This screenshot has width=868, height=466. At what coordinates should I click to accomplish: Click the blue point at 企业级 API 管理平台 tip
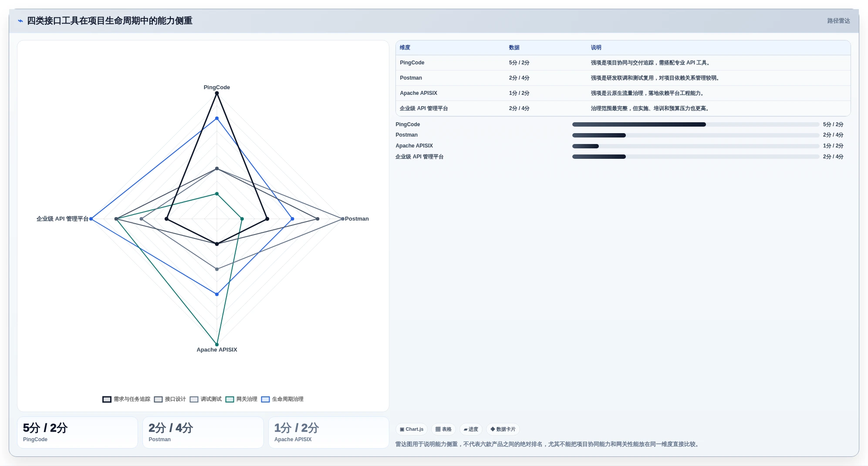pos(91,219)
